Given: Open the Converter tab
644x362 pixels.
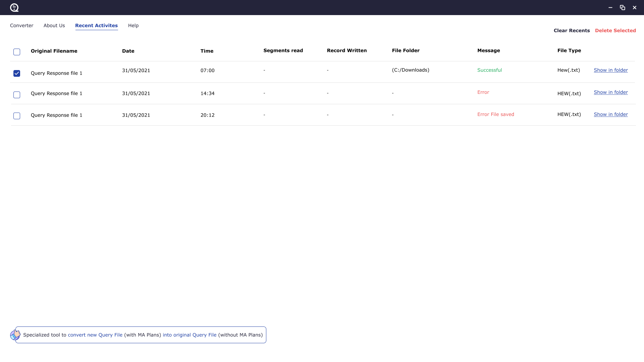Looking at the screenshot, I should tap(21, 25).
